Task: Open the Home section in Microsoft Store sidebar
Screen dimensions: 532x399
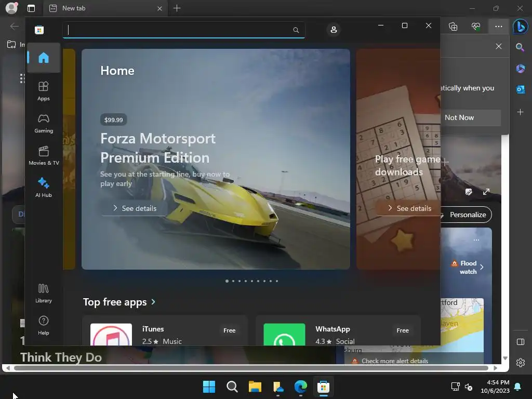Action: pos(44,58)
